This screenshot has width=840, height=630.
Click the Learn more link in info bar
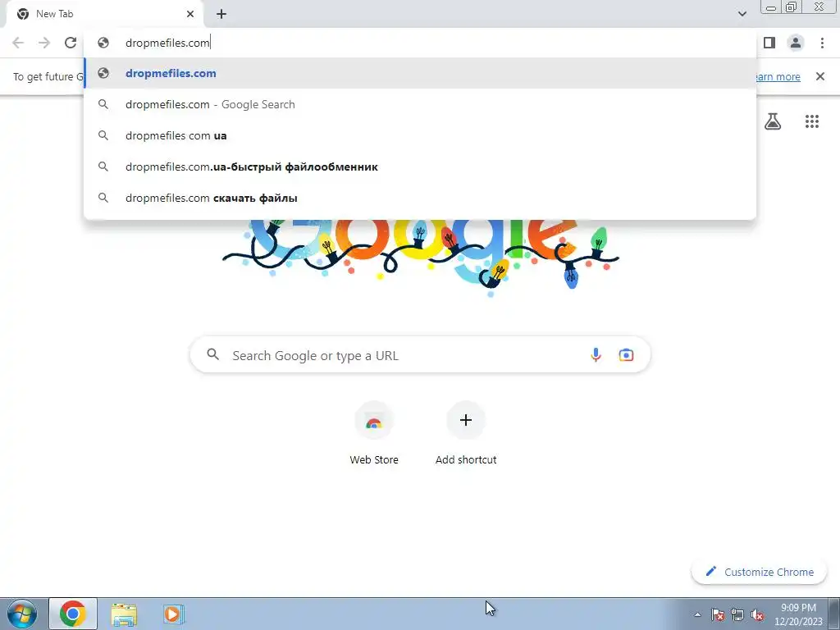(777, 76)
